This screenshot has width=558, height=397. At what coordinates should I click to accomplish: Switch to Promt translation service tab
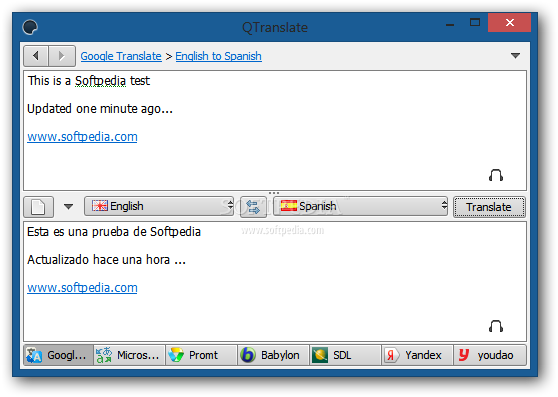pyautogui.click(x=201, y=355)
